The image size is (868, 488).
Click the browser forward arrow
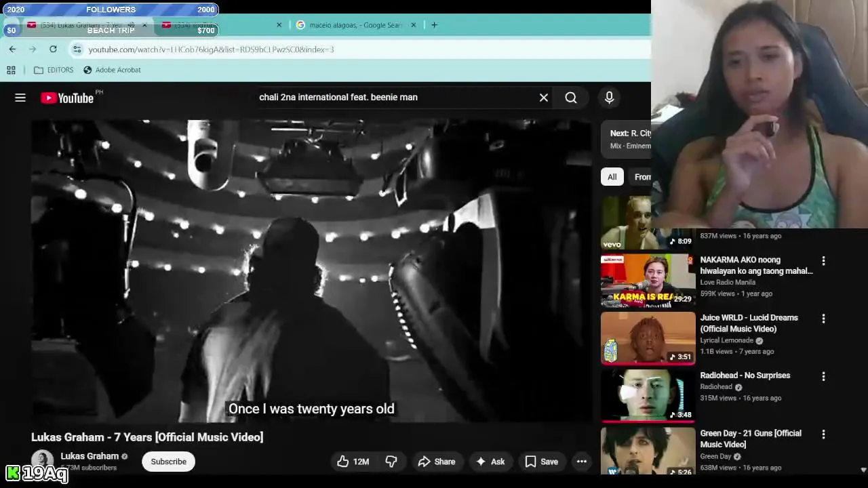coord(33,49)
